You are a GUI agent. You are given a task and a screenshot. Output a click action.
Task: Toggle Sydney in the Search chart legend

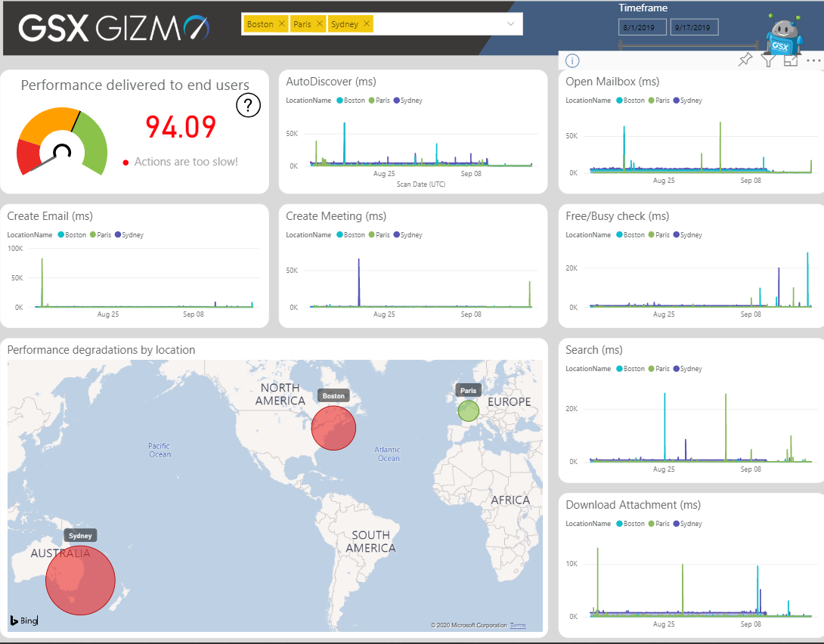[689, 368]
